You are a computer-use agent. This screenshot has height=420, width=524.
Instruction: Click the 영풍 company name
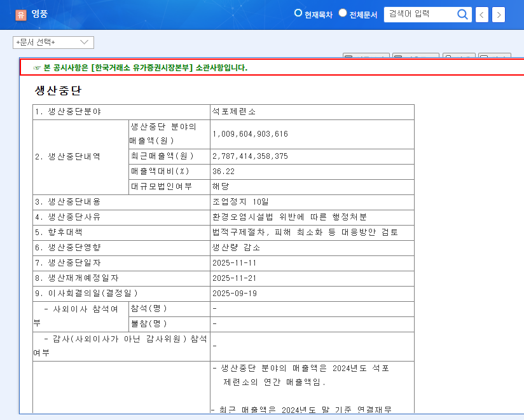[39, 14]
